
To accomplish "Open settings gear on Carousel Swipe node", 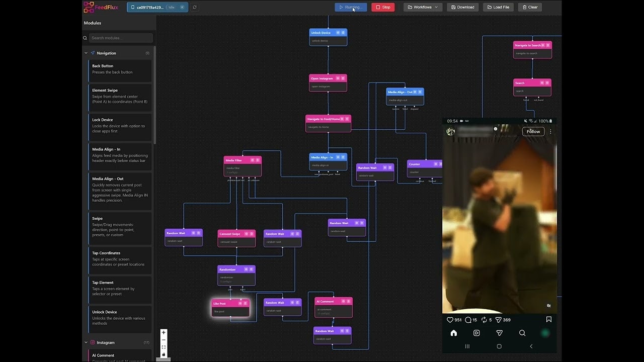I will (247, 234).
